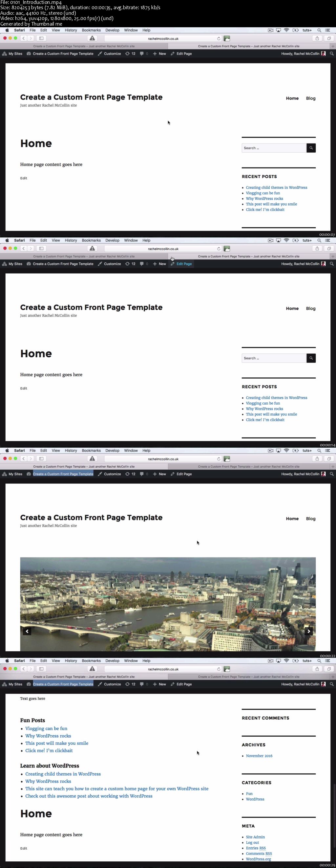Click the London skyline slider image
336x868 pixels.
coord(168,604)
